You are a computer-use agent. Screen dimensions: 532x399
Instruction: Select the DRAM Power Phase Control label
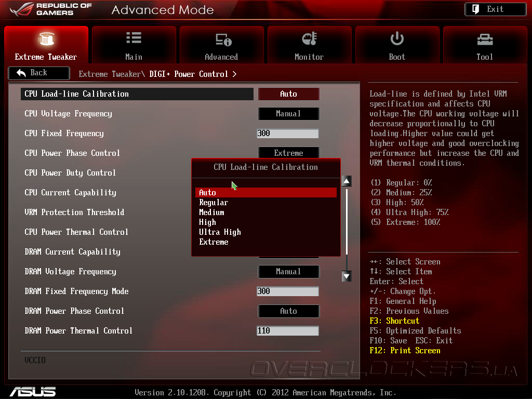[x=74, y=311]
